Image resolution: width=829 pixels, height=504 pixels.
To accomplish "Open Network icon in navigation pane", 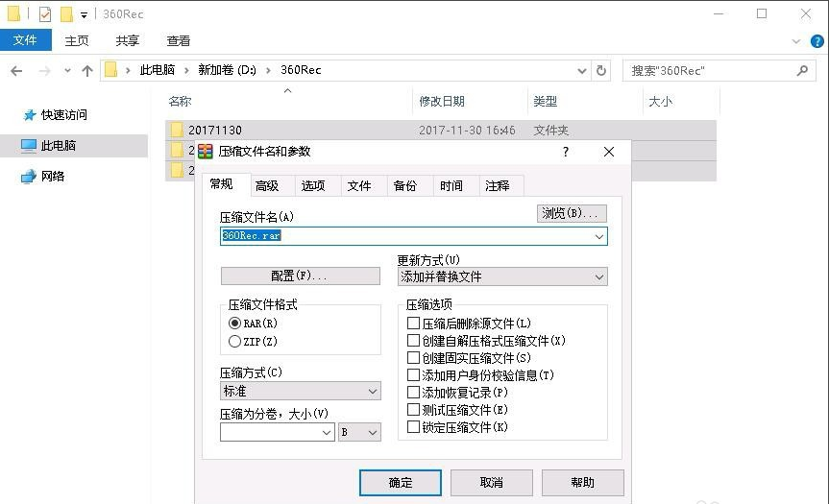I will (x=29, y=177).
